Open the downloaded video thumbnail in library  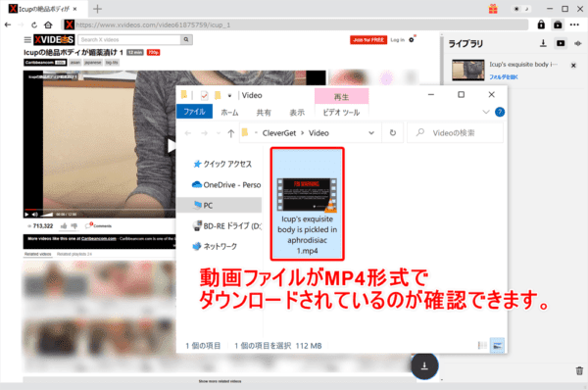pos(468,70)
